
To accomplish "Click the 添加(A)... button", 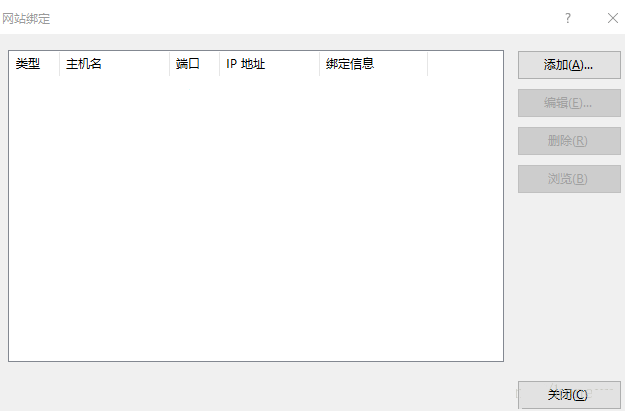I will (x=568, y=65).
